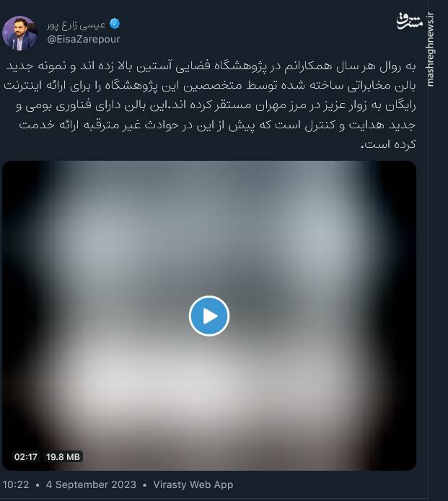Viewport: 448px width, 501px height.
Task: Open Eisa Zarepour's profile avatar
Action: click(x=19, y=33)
